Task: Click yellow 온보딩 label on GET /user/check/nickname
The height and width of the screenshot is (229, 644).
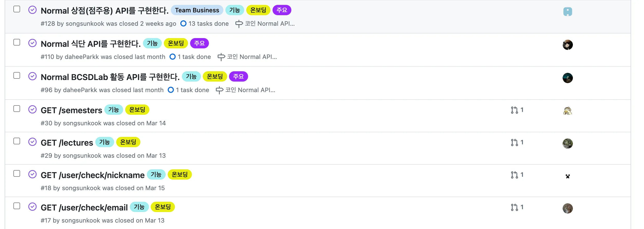Action: point(180,174)
